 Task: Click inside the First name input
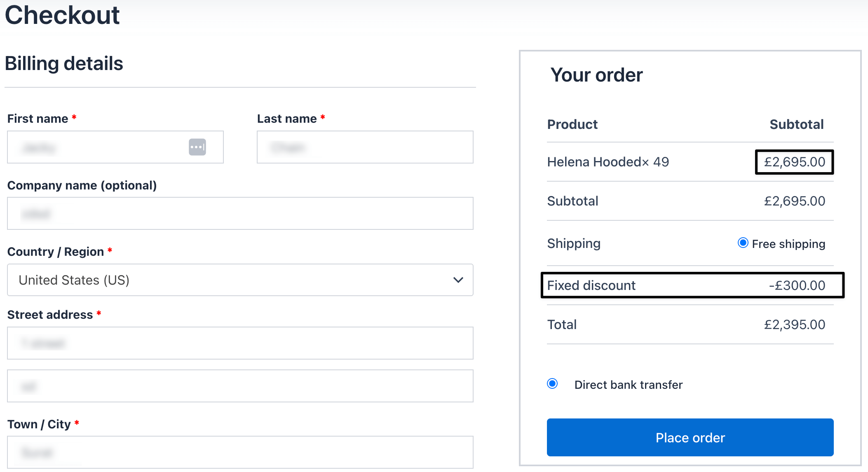(103, 147)
